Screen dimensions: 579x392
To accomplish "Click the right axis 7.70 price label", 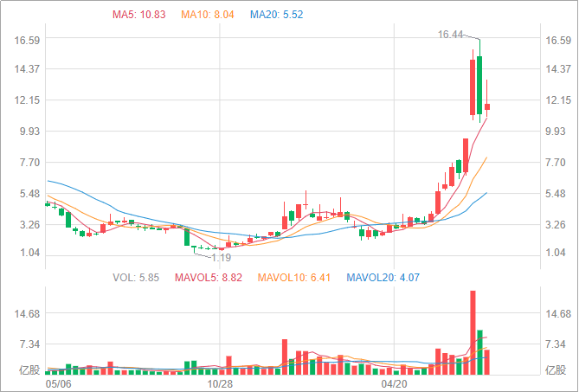I will tap(556, 163).
